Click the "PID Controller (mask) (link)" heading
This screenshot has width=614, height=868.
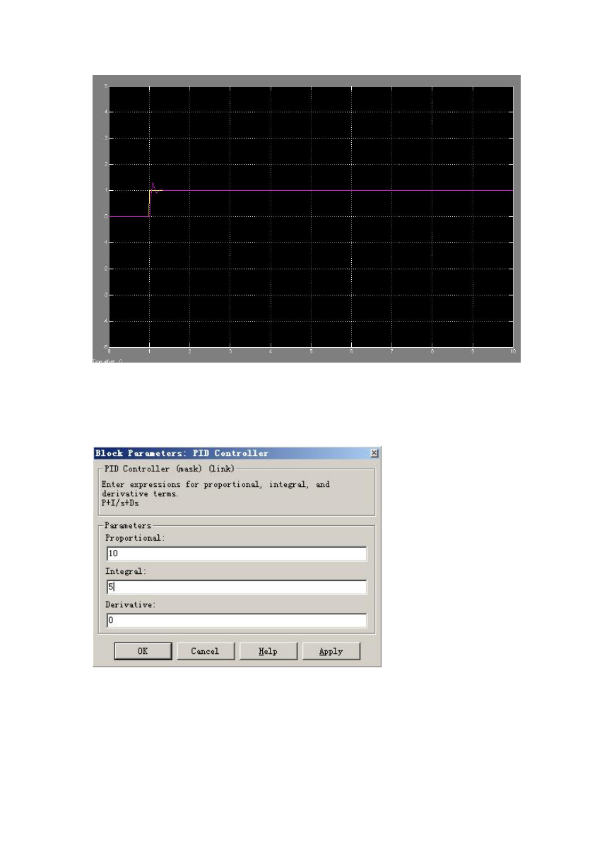pyautogui.click(x=169, y=469)
